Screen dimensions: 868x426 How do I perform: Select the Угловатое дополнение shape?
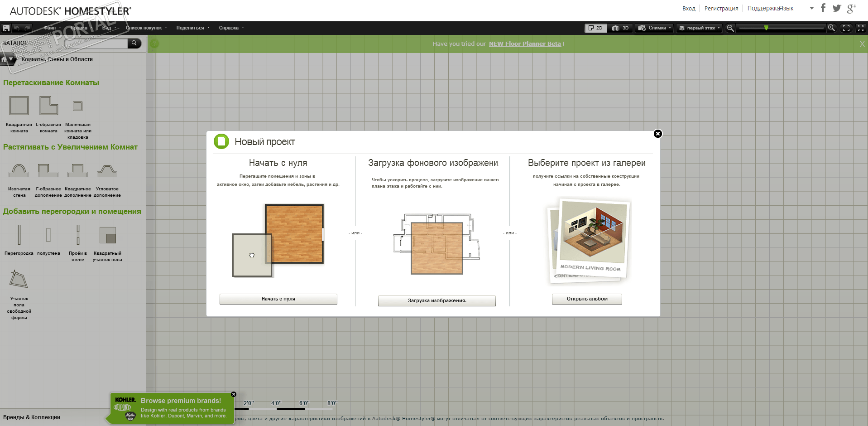[x=107, y=170]
